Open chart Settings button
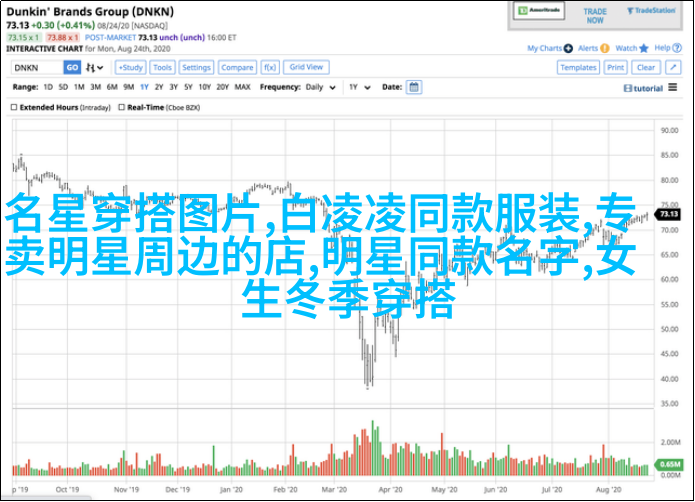Viewport: 695px width, 502px height. (x=196, y=67)
